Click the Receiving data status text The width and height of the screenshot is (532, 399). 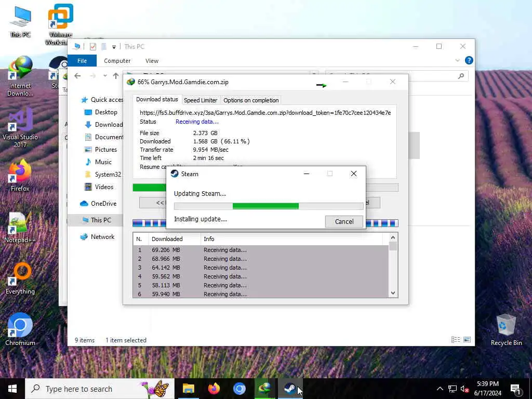click(x=197, y=122)
